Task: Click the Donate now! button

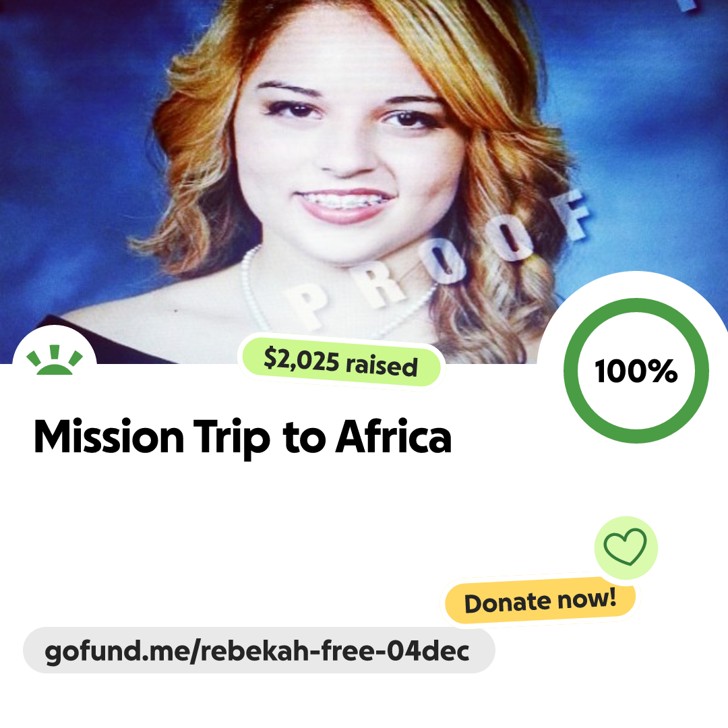Action: [540, 601]
